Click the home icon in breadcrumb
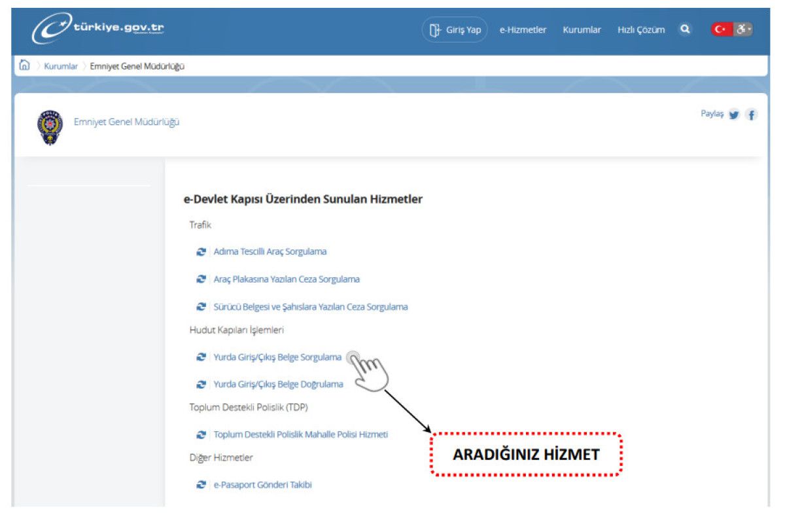This screenshot has height=532, width=785. click(25, 65)
